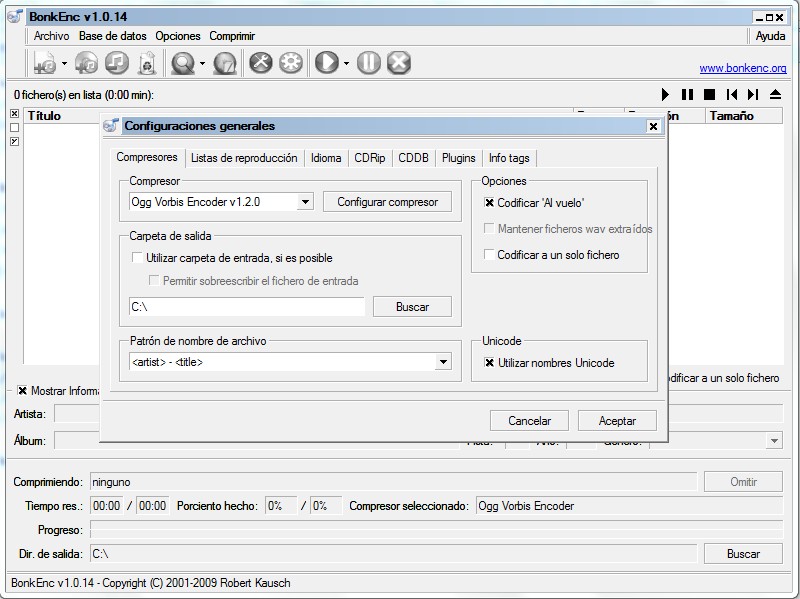800x599 pixels.
Task: Open the Opciones menu
Action: click(178, 36)
